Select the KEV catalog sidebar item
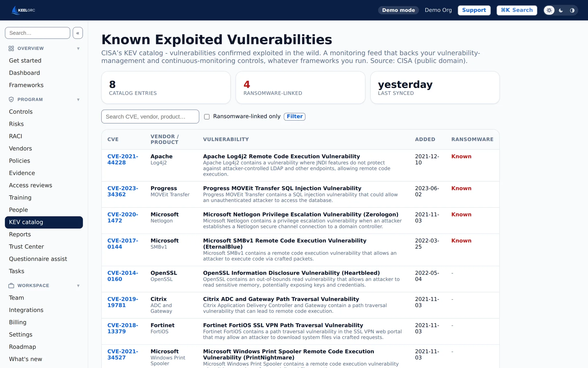588x368 pixels. 44,222
